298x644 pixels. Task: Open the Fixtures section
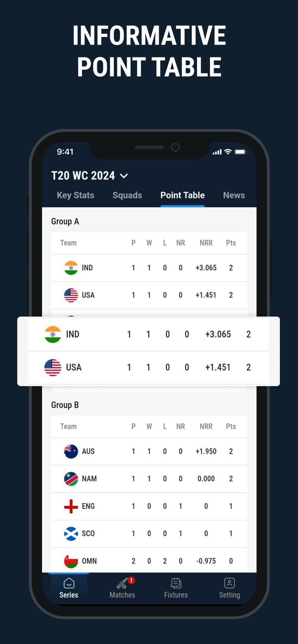tap(176, 588)
